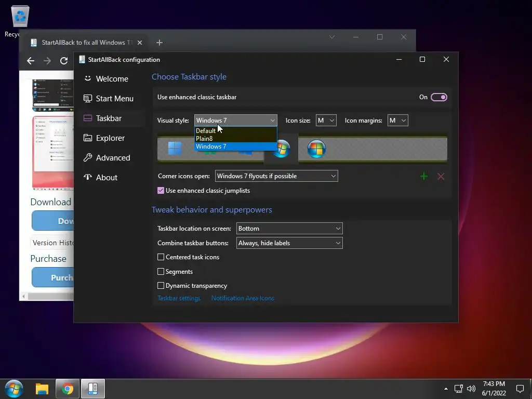This screenshot has width=532, height=399.
Task: Open the Explorer settings section
Action: tap(112, 138)
